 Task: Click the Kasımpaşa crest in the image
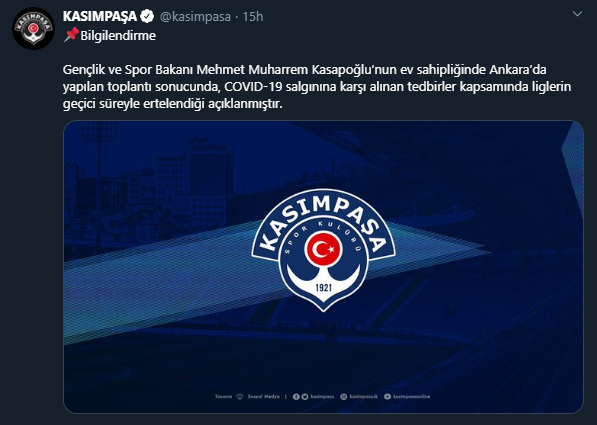coord(323,250)
